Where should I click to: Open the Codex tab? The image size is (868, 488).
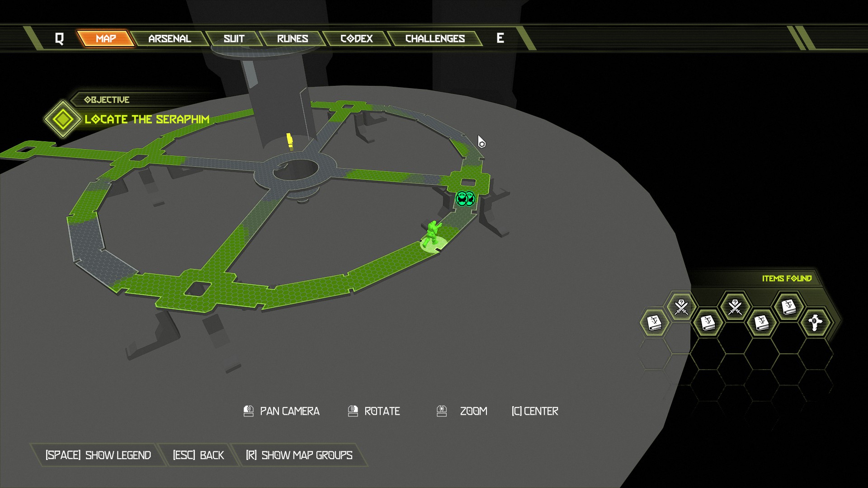tap(356, 39)
